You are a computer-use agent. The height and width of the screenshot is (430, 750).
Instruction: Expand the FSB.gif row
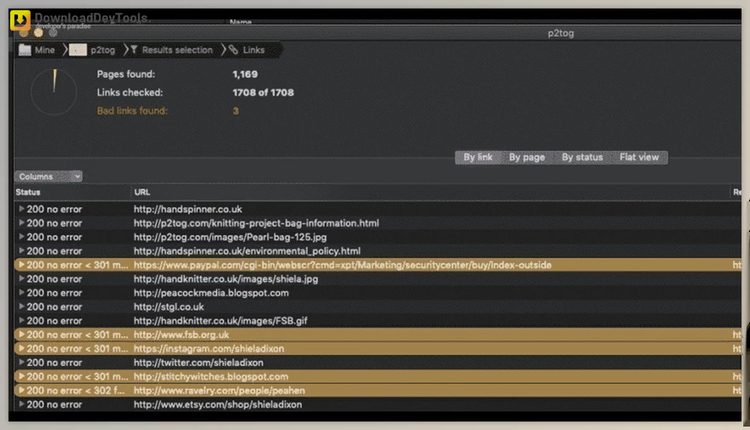22,320
